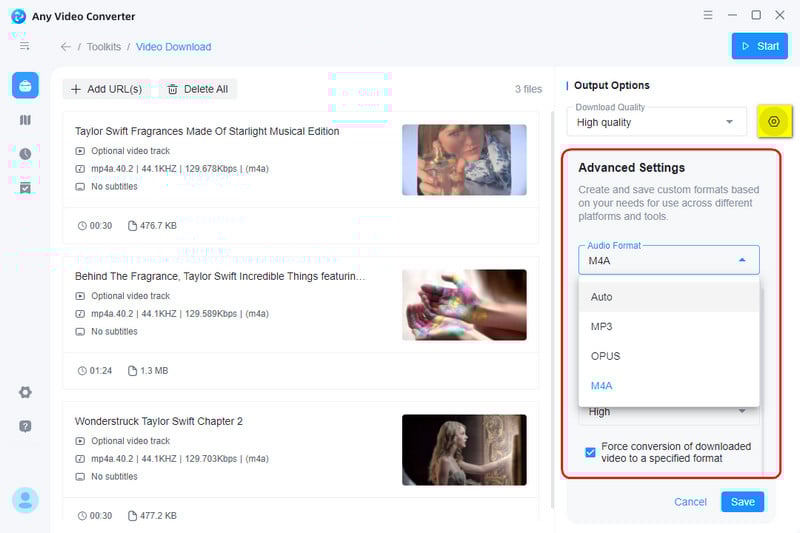Screen dimensions: 800x533
Task: Uncheck Force conversion of downloaded video checkbox
Action: [590, 452]
